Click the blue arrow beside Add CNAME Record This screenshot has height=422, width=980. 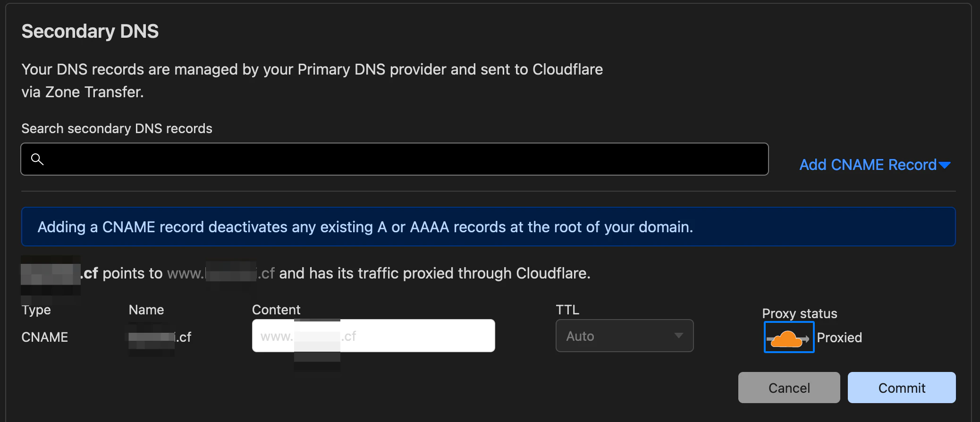945,165
